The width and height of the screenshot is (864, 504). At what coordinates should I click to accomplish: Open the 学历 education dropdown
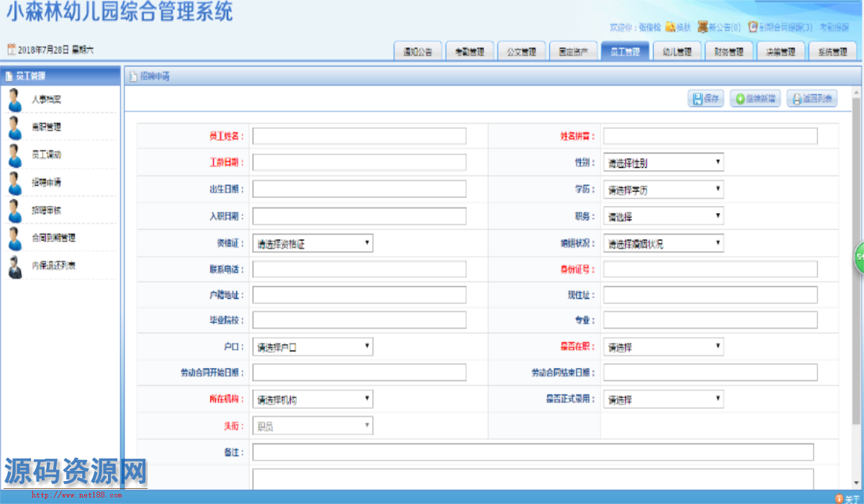[x=663, y=190]
